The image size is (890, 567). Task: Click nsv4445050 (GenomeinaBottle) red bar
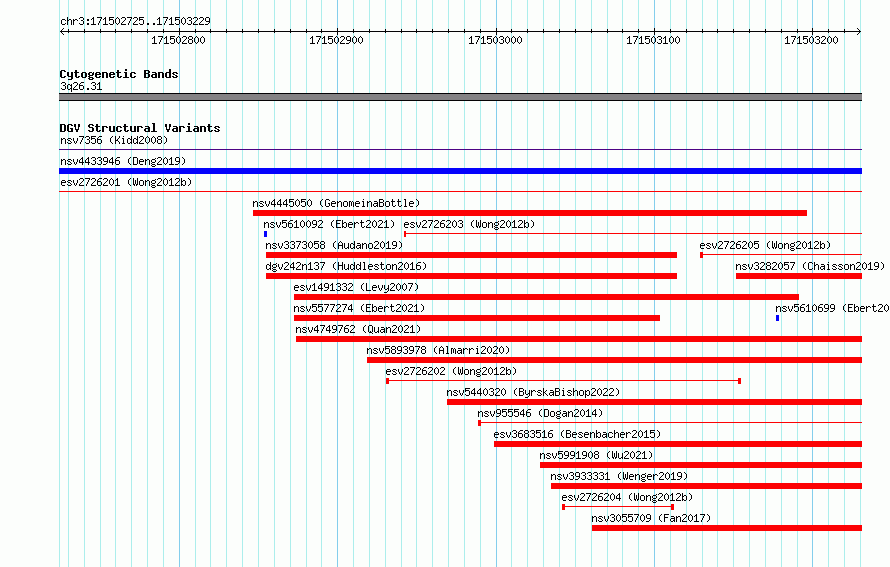coord(530,213)
